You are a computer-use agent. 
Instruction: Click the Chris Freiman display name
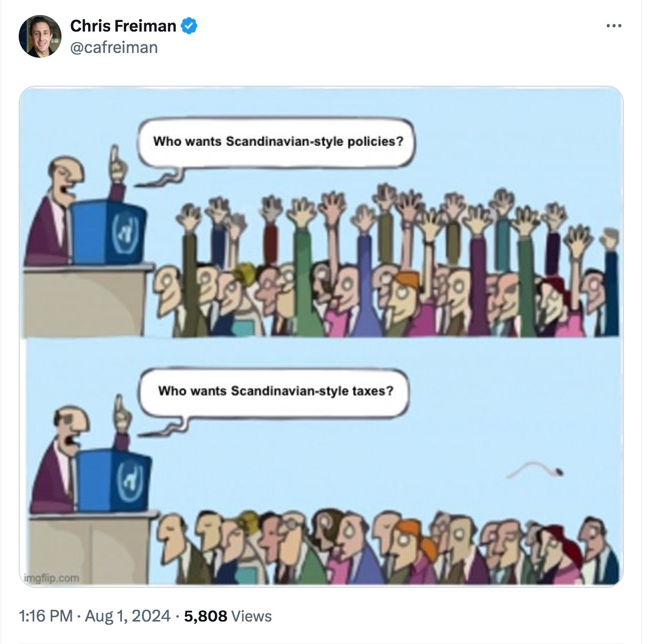[x=123, y=26]
